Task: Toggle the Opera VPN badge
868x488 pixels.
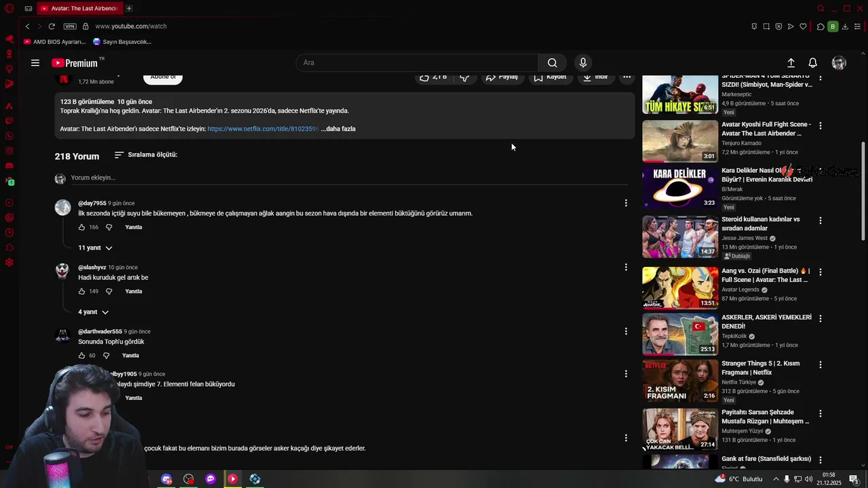Action: click(x=70, y=26)
